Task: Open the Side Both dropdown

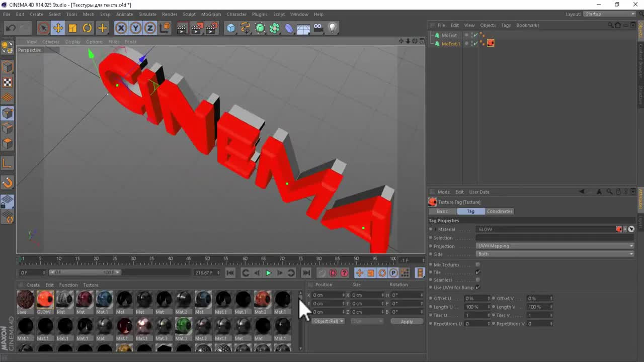Action: (x=555, y=254)
